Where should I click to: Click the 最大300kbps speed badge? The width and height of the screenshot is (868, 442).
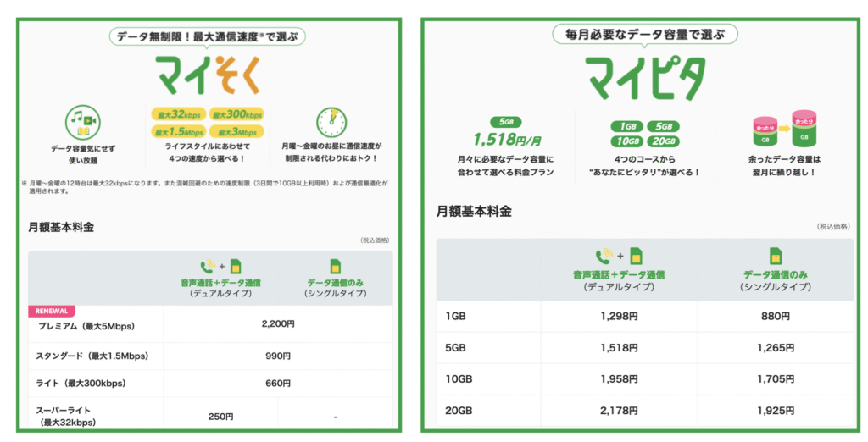[x=237, y=114]
